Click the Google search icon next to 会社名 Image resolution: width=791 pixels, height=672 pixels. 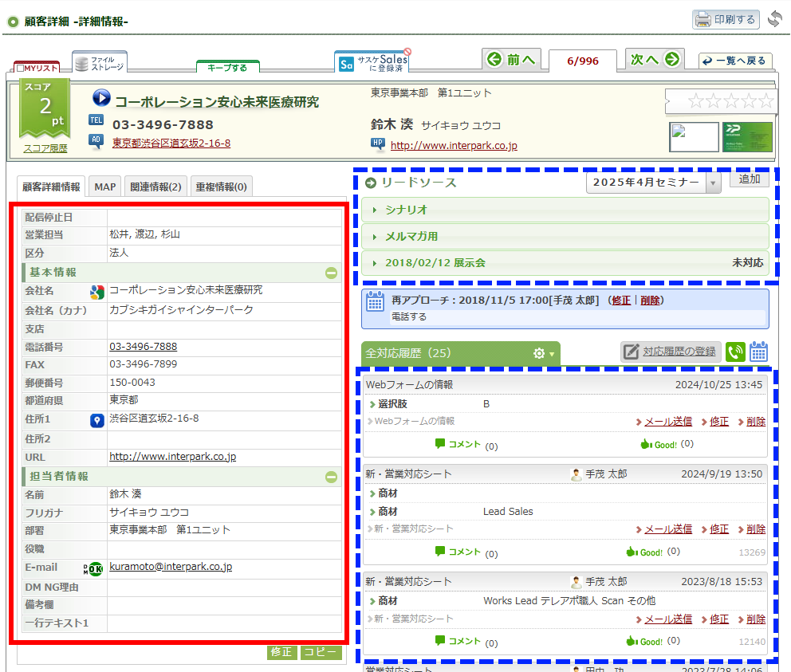pyautogui.click(x=97, y=292)
